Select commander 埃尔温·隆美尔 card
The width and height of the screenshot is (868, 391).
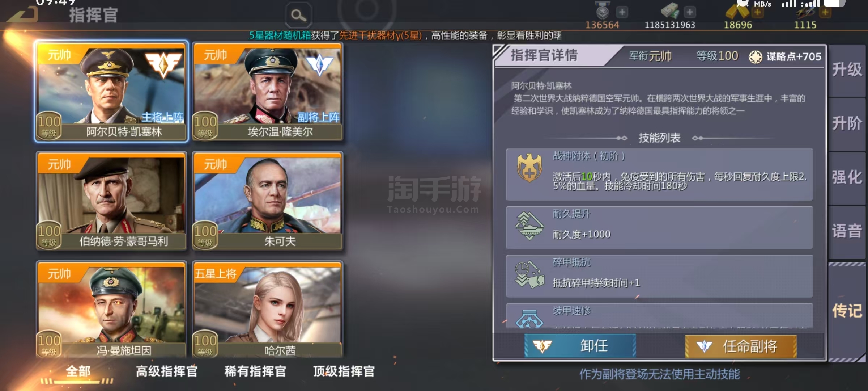[268, 91]
